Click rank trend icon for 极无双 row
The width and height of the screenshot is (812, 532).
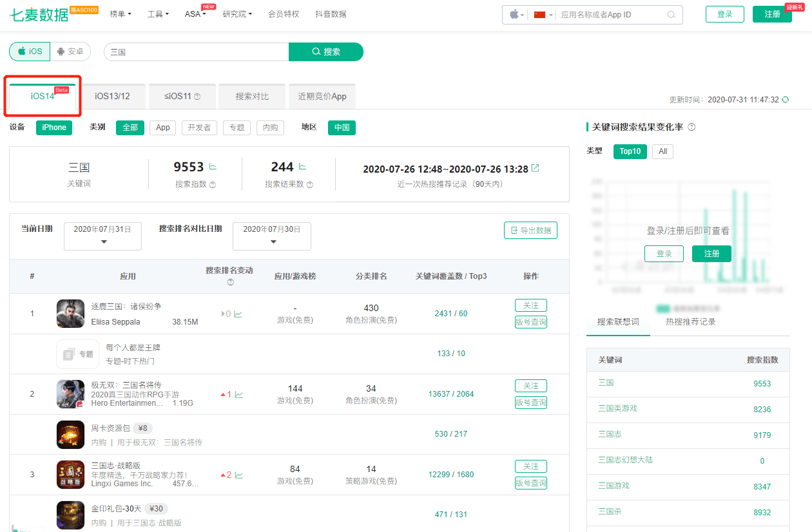tap(238, 394)
